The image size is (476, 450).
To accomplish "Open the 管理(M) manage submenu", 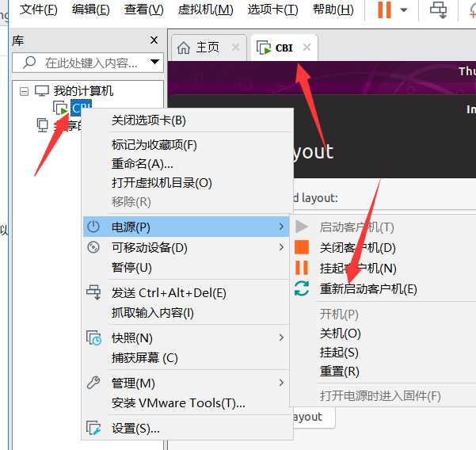I will [x=186, y=383].
